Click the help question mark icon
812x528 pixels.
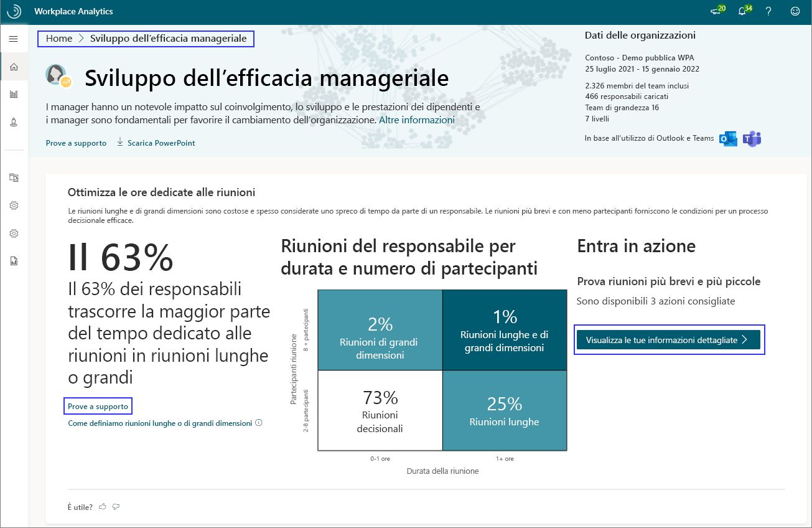pos(768,11)
